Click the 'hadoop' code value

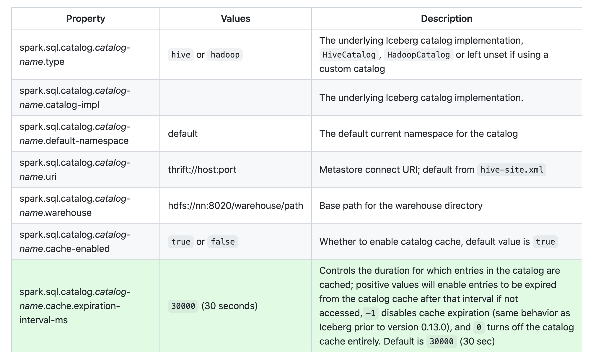[x=225, y=55]
